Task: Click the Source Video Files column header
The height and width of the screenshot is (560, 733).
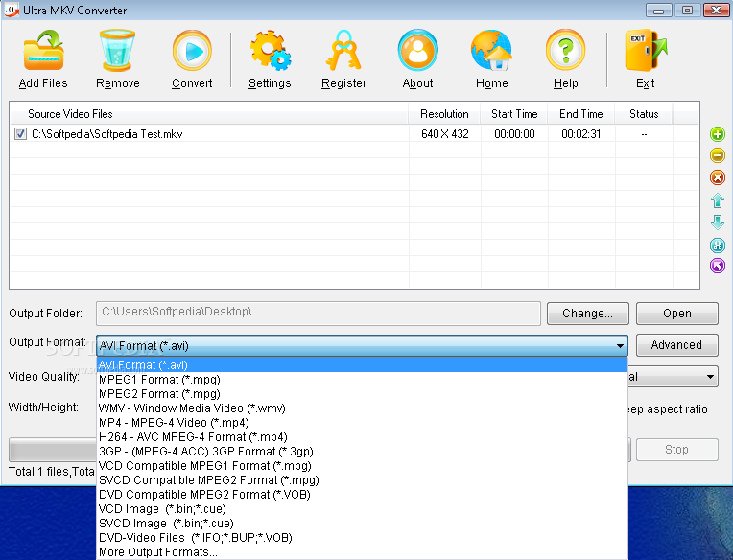Action: click(x=209, y=114)
